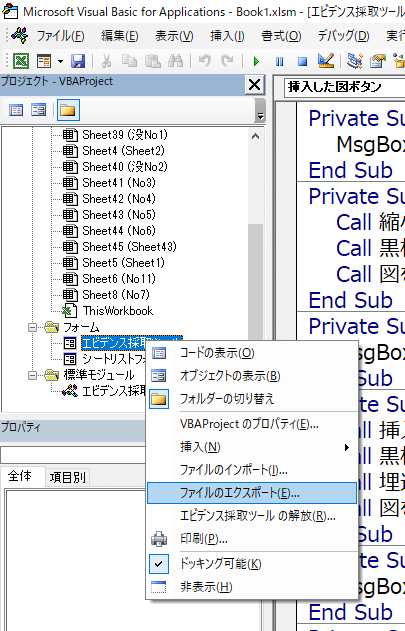Open the 表示(V) menu
This screenshot has width=405, height=631.
[174, 36]
